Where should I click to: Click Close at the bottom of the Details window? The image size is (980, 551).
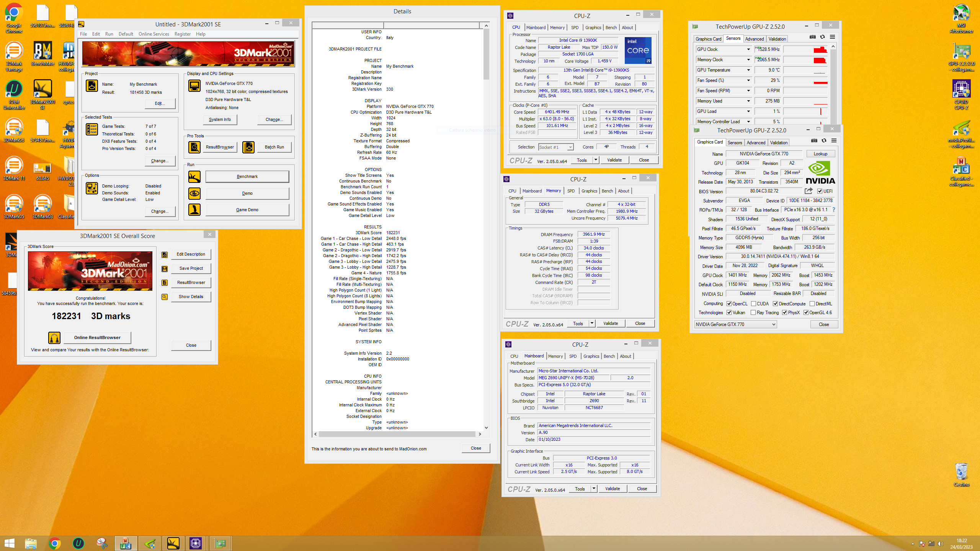476,448
